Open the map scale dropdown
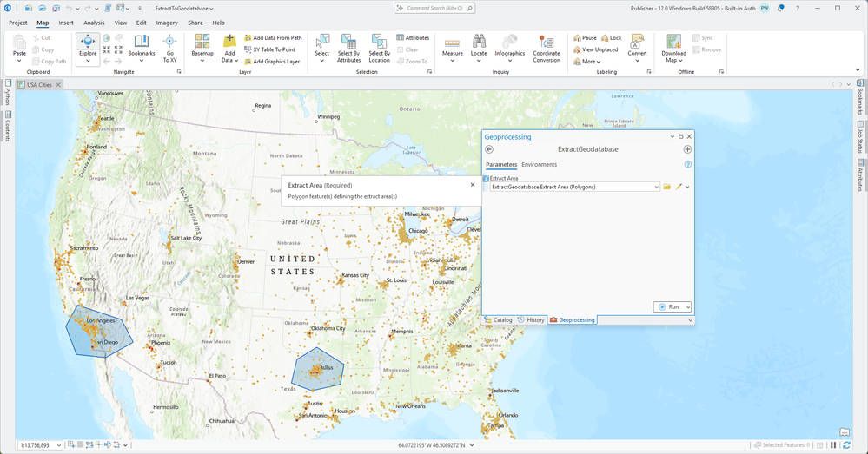Screen dimensions: 868x454 click(59, 445)
